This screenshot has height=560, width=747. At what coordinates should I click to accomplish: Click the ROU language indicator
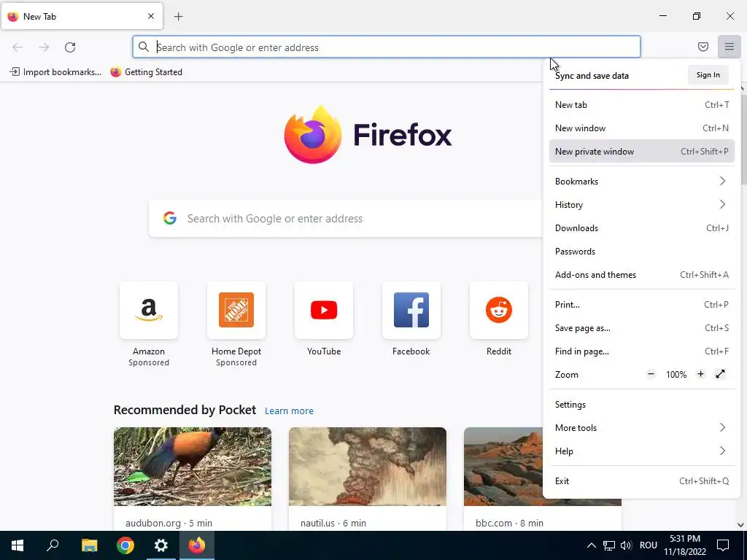(648, 545)
